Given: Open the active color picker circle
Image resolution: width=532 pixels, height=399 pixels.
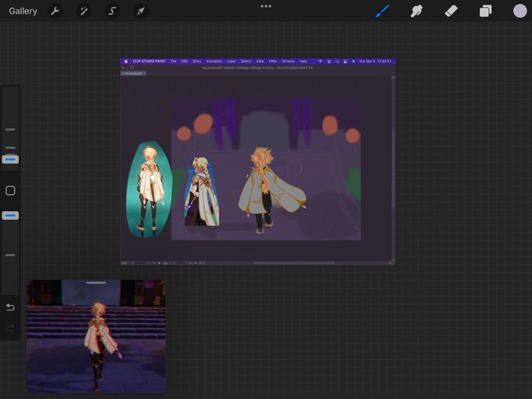Looking at the screenshot, I should (x=519, y=11).
